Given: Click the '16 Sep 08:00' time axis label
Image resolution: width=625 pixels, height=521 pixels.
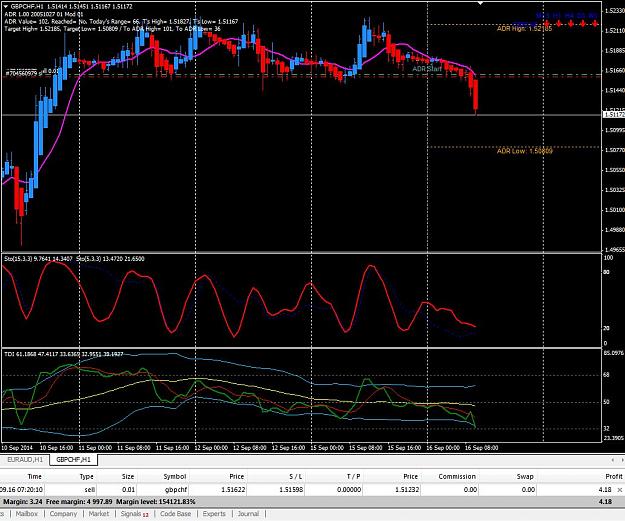Looking at the screenshot, I should (x=482, y=448).
